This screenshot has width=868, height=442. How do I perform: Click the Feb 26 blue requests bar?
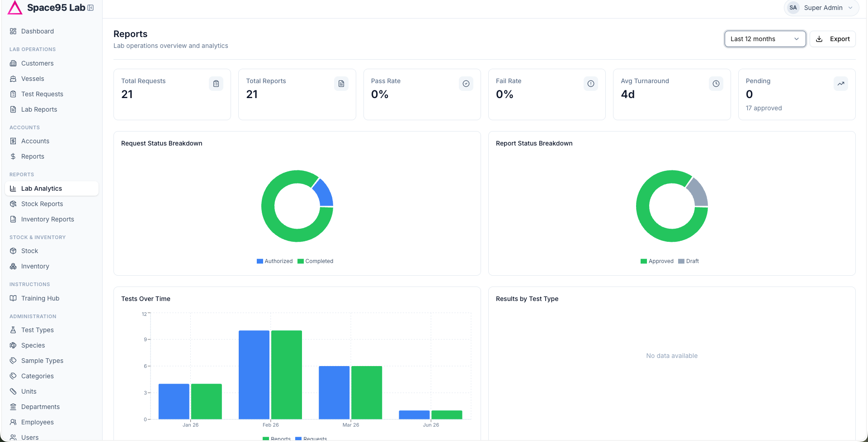point(254,375)
